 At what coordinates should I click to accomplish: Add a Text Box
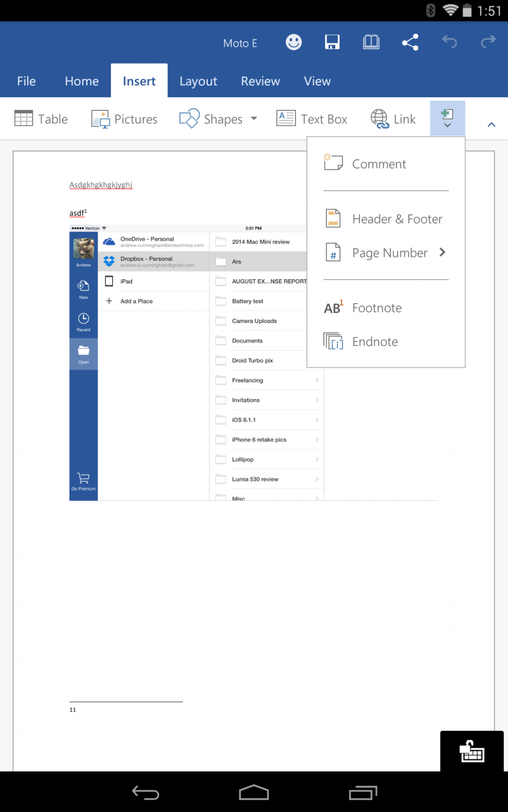312,119
